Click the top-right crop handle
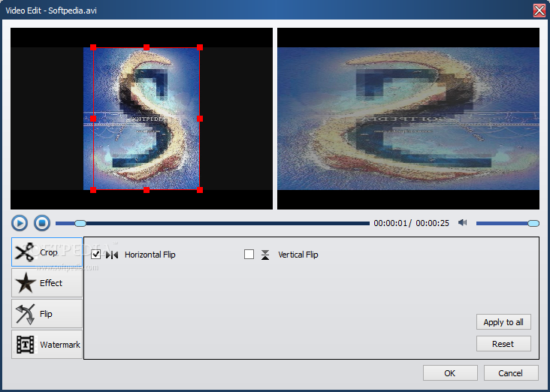This screenshot has height=392, width=550. tap(200, 47)
